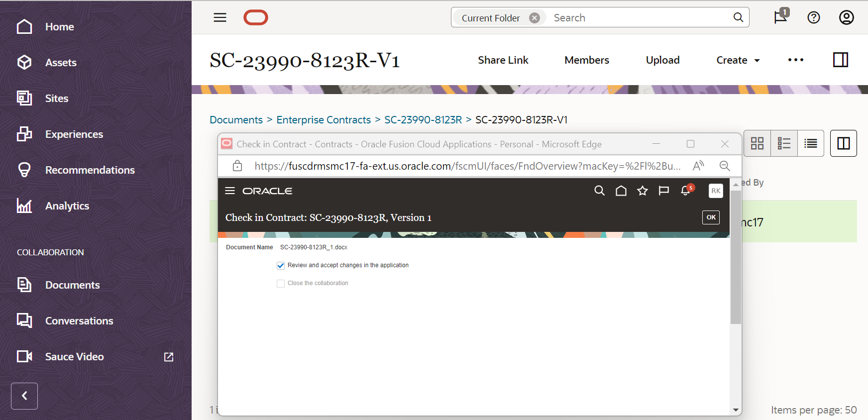Open search in the Fusion header
The height and width of the screenshot is (420, 868).
(600, 191)
